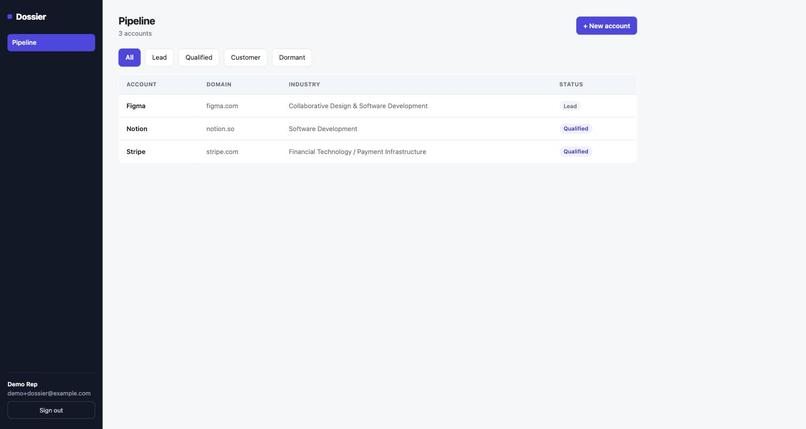Open the Stripe account row
This screenshot has height=429, width=806.
[377, 152]
